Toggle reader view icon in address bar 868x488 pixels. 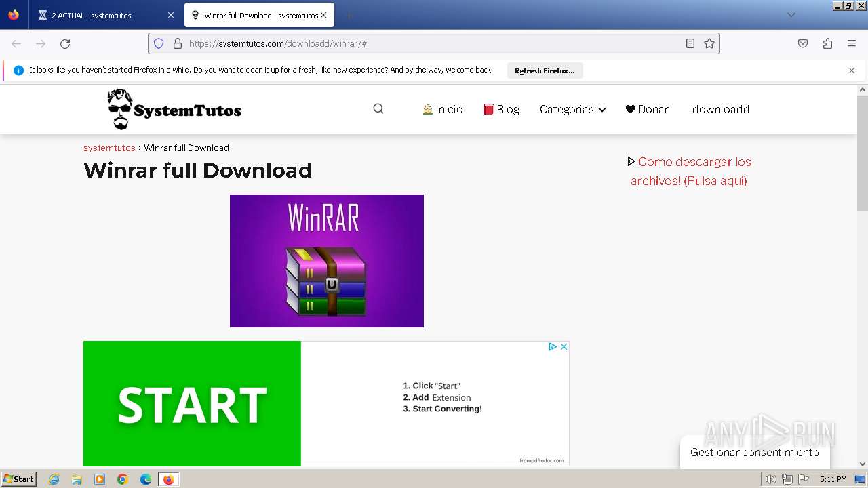[x=690, y=43]
